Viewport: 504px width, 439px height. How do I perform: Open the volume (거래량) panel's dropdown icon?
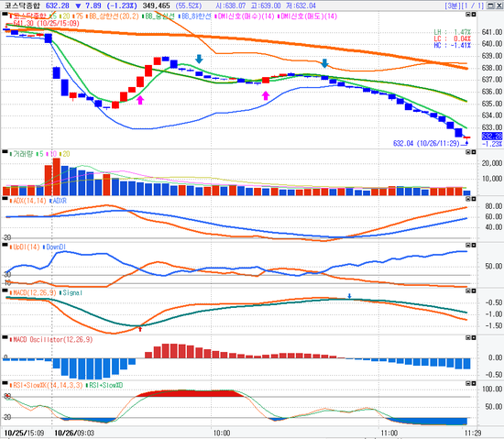coord(468,152)
